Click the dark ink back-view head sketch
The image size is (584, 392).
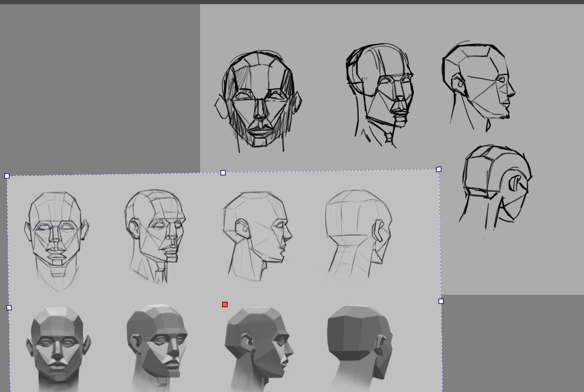pyautogui.click(x=496, y=187)
